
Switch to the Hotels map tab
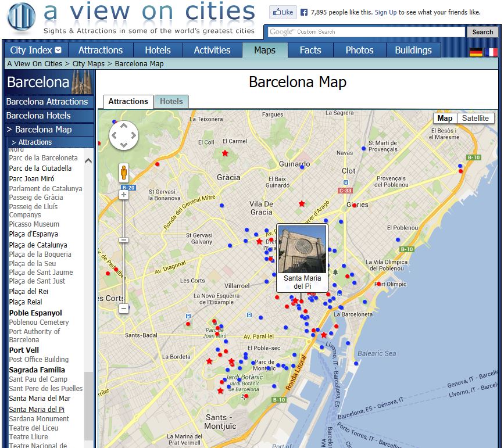point(171,102)
